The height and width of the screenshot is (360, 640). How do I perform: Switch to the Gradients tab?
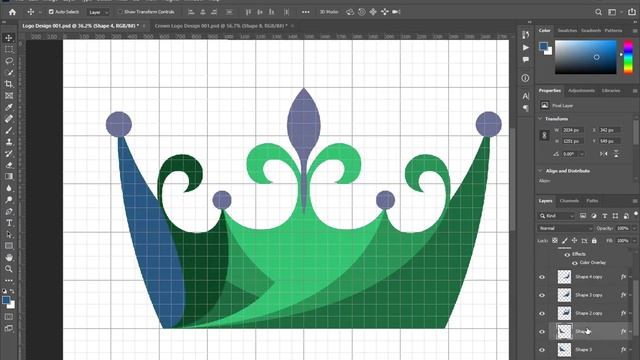click(x=591, y=31)
